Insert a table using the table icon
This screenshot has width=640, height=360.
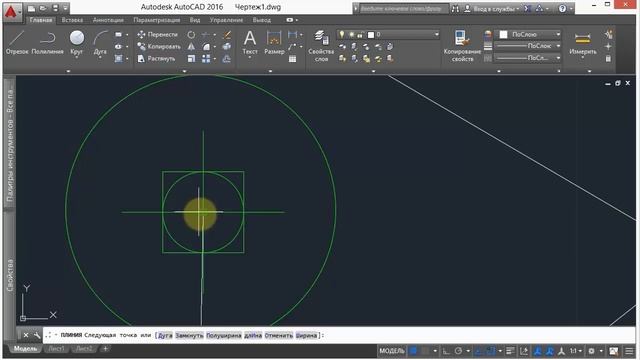(292, 59)
